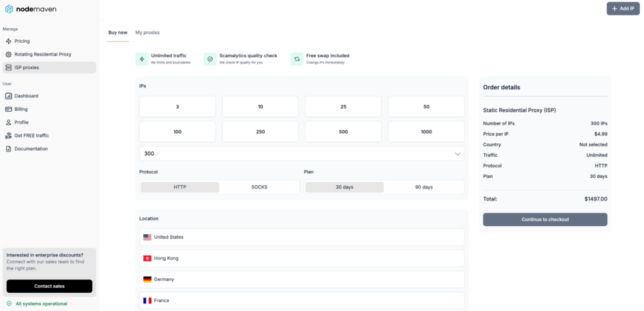Choose the 100 IPs option

click(x=177, y=132)
